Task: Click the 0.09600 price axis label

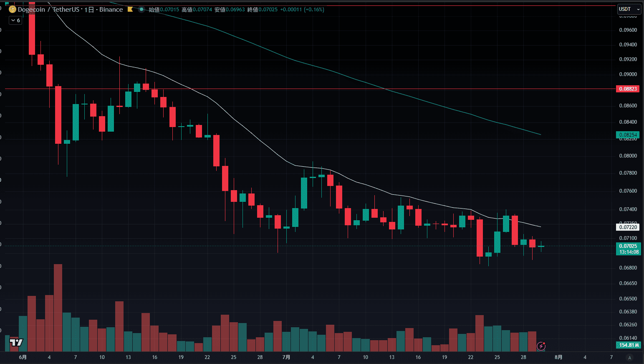Action: click(628, 30)
